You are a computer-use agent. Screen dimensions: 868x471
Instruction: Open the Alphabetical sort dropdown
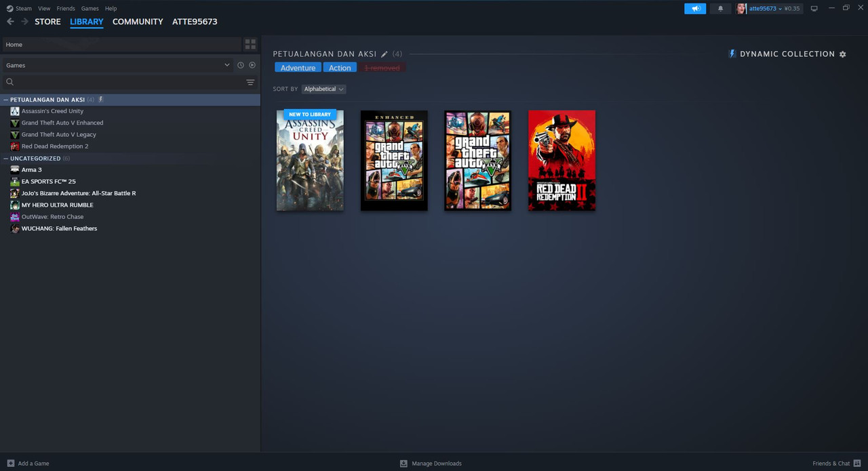click(323, 89)
